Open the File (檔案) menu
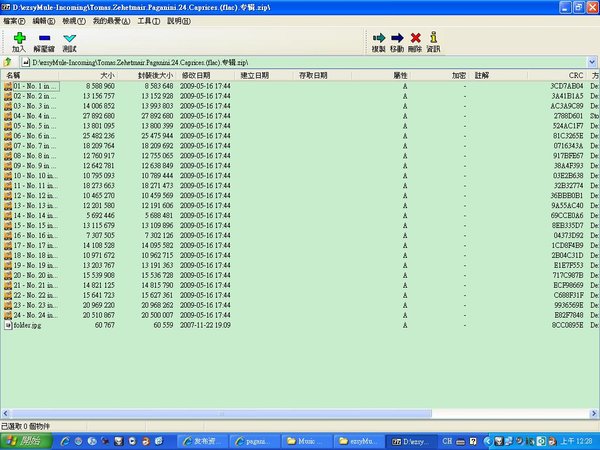The image size is (600, 450). [x=14, y=21]
